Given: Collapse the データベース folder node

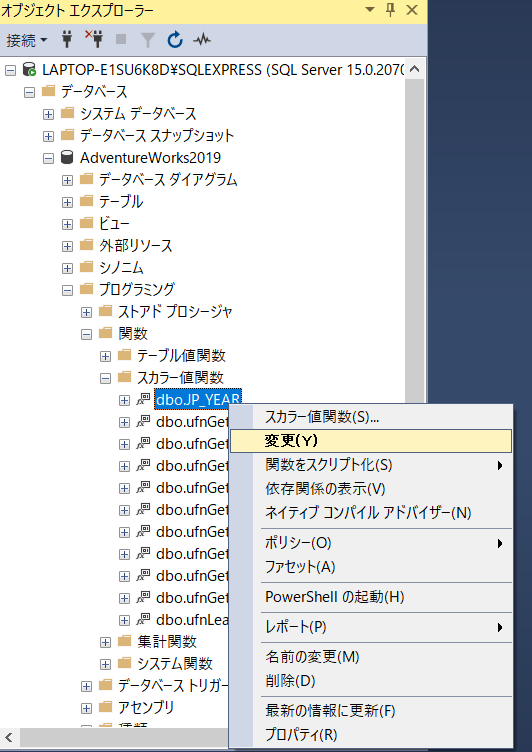Looking at the screenshot, I should tap(29, 92).
